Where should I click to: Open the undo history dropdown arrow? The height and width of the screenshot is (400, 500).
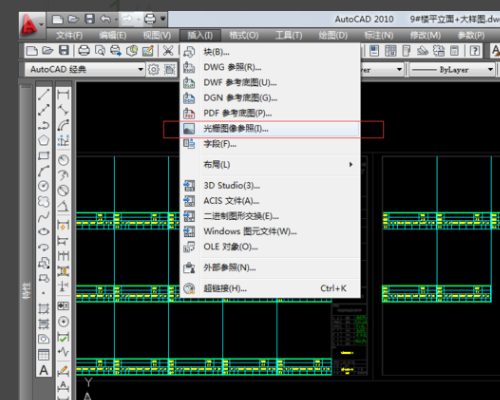(x=116, y=19)
